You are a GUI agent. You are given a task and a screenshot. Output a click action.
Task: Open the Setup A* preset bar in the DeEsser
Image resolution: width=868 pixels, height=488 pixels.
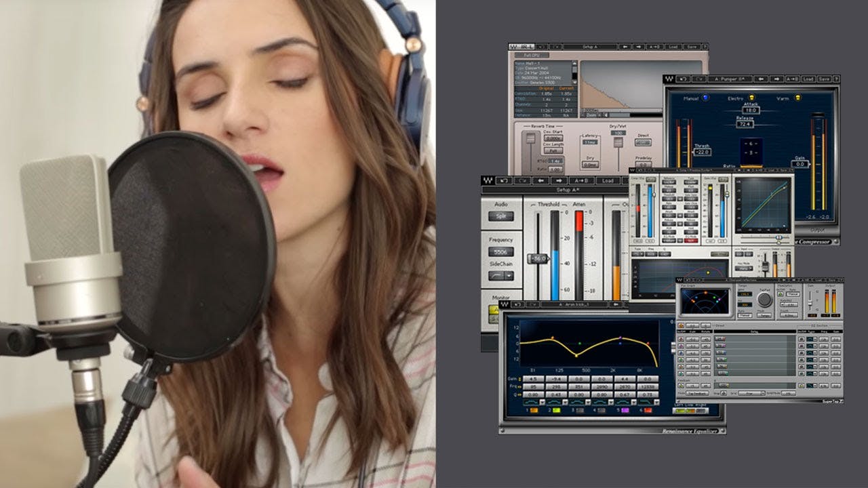555,190
